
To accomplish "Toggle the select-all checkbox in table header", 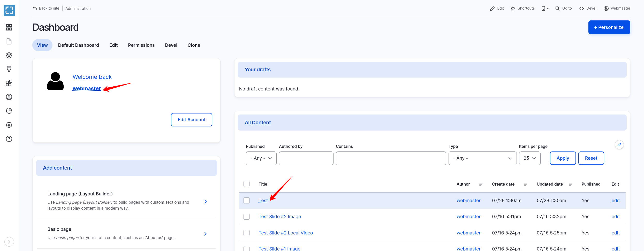I will tap(246, 184).
